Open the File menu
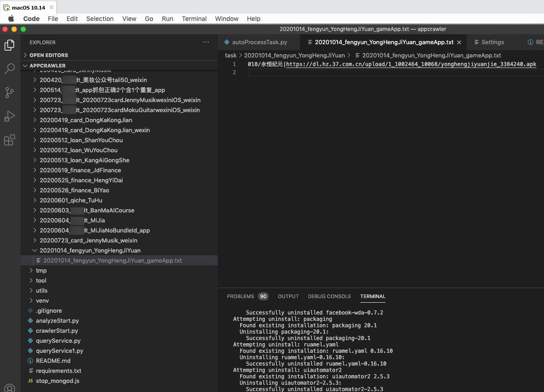 [53, 18]
